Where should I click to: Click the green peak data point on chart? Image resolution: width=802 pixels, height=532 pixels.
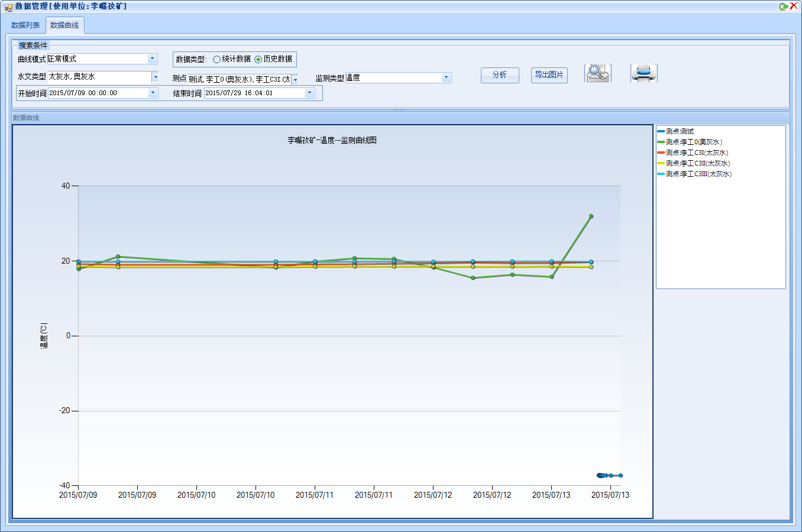591,216
